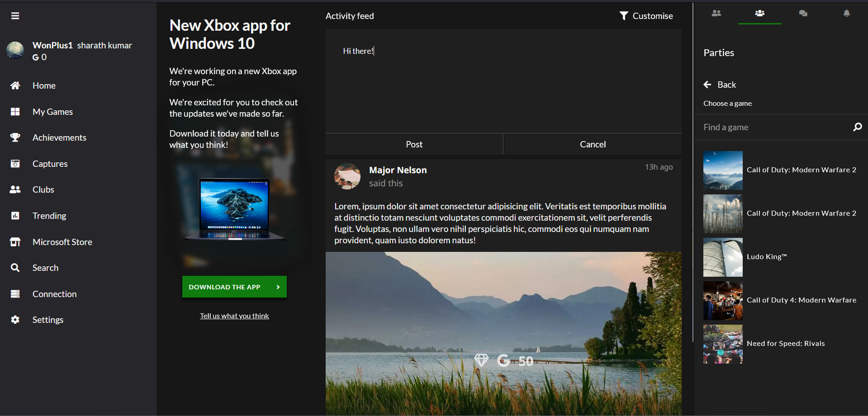Open the Notifications bell tab
868x416 pixels.
coord(847,13)
